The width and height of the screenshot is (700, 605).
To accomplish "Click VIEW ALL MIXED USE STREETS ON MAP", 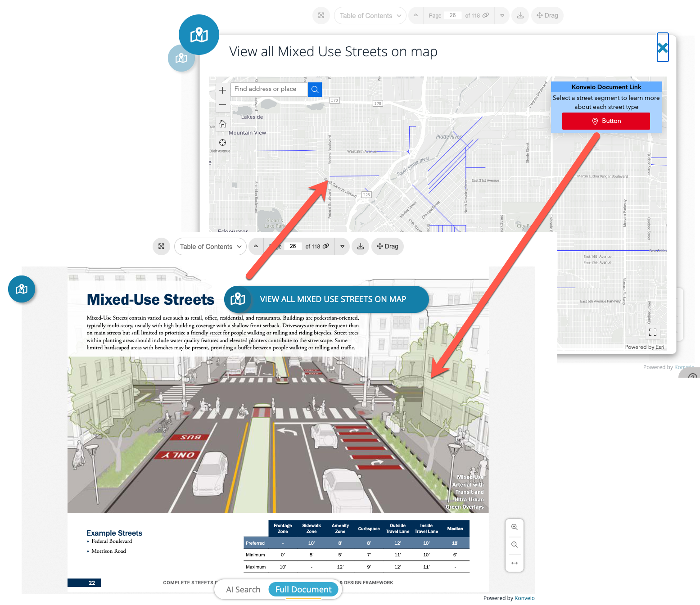I will [x=333, y=299].
